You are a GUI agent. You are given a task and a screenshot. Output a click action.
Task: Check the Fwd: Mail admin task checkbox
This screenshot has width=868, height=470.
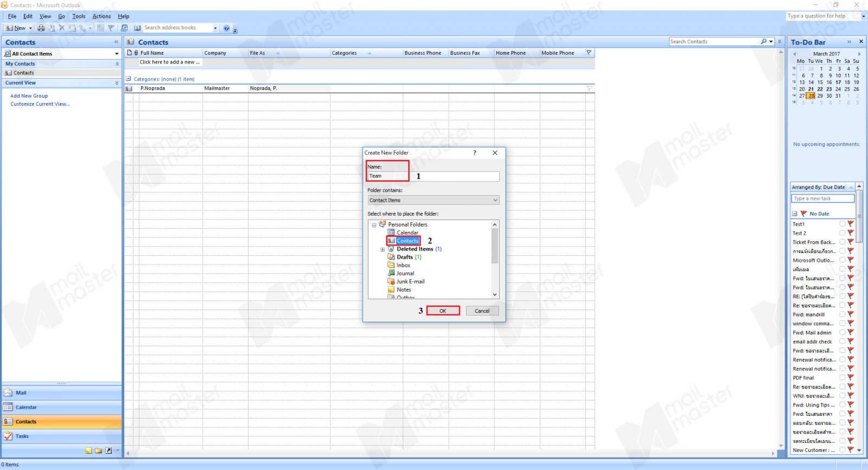pyautogui.click(x=843, y=333)
